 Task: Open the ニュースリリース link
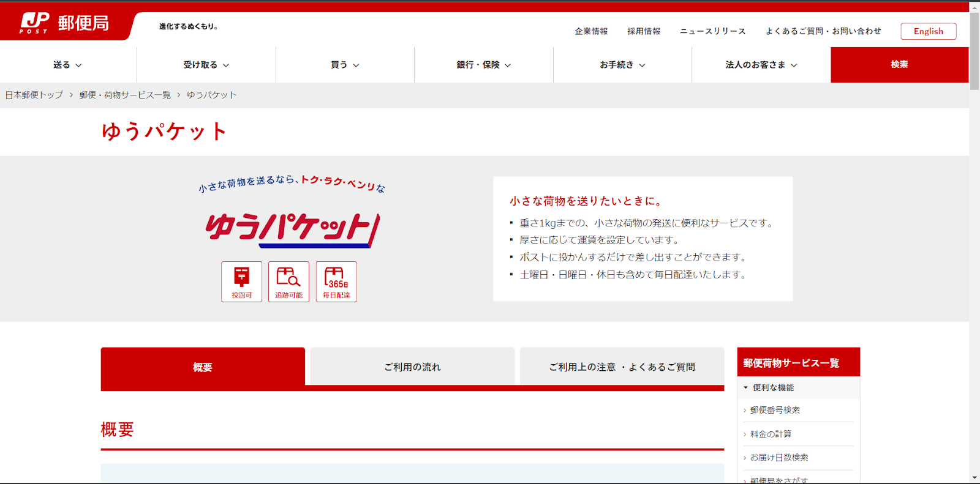[x=713, y=31]
